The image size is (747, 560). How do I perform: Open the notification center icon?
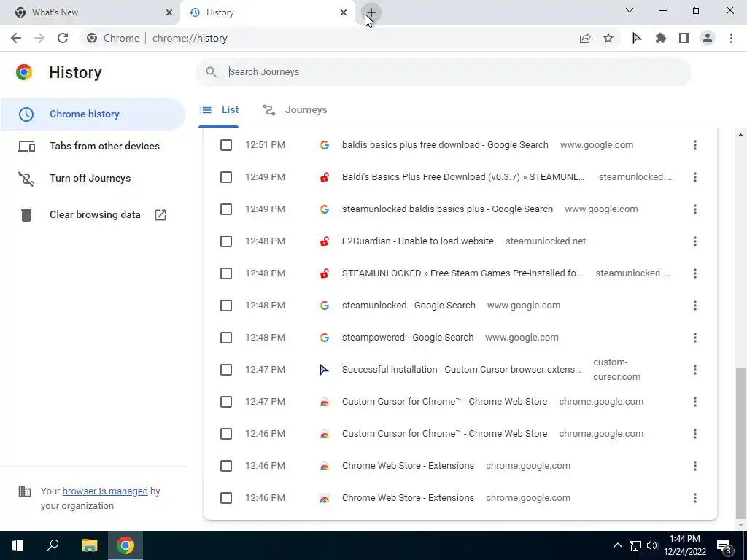coord(724,545)
